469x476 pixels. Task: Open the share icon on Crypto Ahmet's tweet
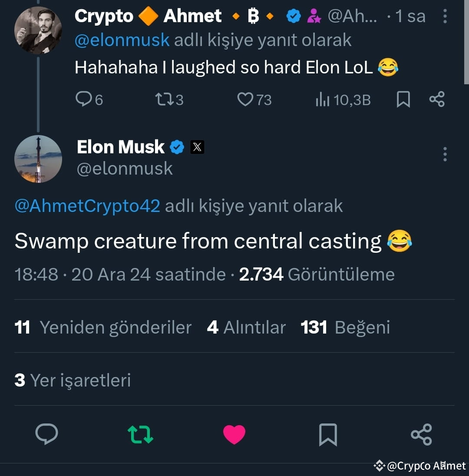tap(437, 99)
